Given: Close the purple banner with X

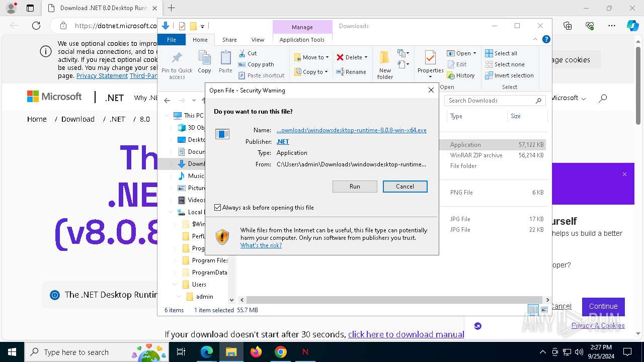Looking at the screenshot, I should [624, 174].
